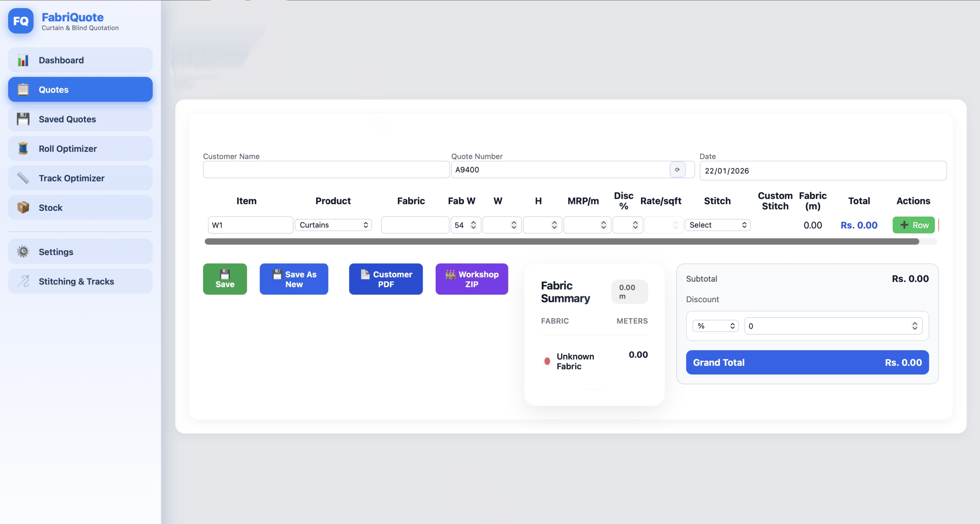Open the Stitch Select dropdown
The width and height of the screenshot is (980, 524).
tap(717, 225)
